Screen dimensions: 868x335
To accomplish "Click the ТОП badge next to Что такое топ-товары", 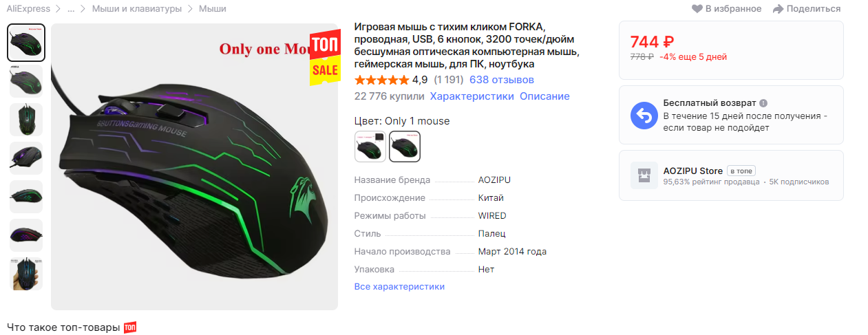I will [x=130, y=327].
